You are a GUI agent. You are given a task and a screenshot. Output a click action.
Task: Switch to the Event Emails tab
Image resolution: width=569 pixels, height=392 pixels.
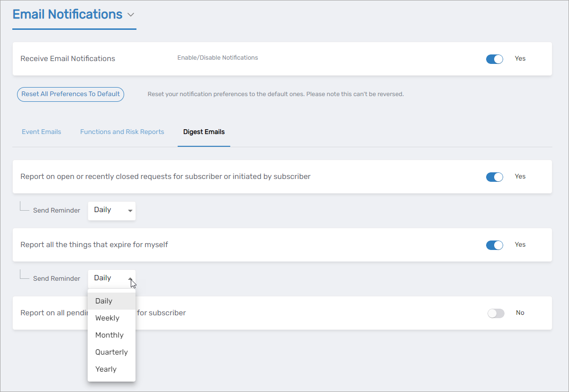click(41, 132)
